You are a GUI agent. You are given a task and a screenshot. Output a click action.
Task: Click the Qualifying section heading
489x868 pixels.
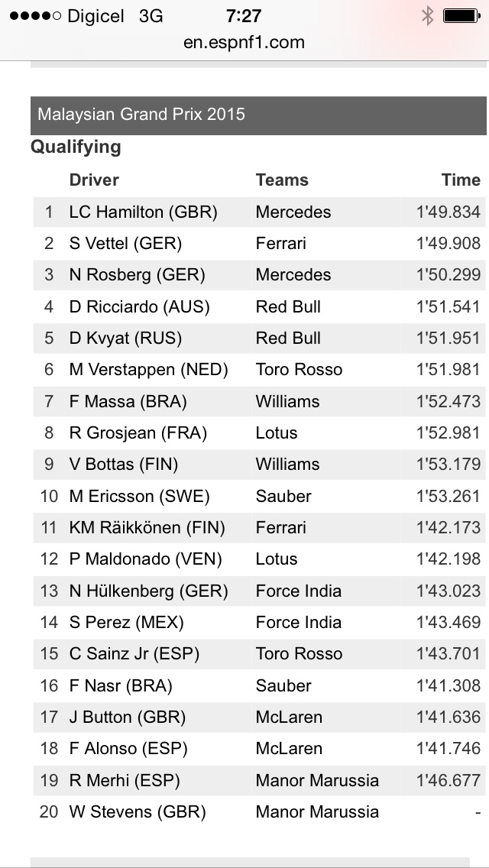pyautogui.click(x=76, y=147)
